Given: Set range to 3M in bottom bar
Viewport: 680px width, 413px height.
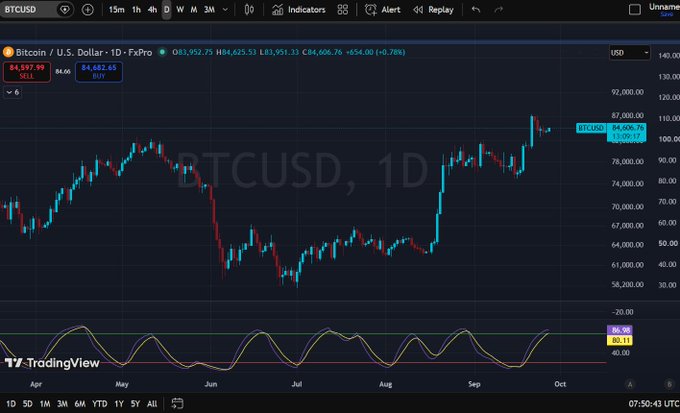Looking at the screenshot, I should click(62, 404).
